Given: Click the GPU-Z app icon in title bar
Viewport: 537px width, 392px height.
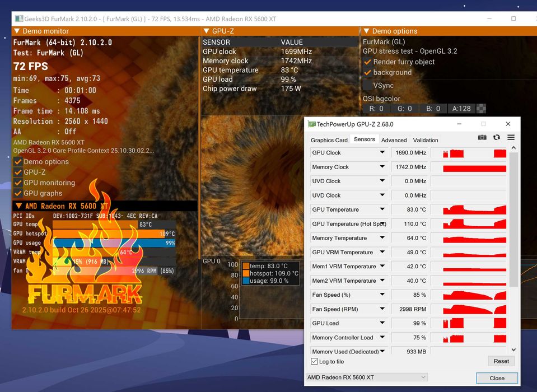Looking at the screenshot, I should coord(312,124).
